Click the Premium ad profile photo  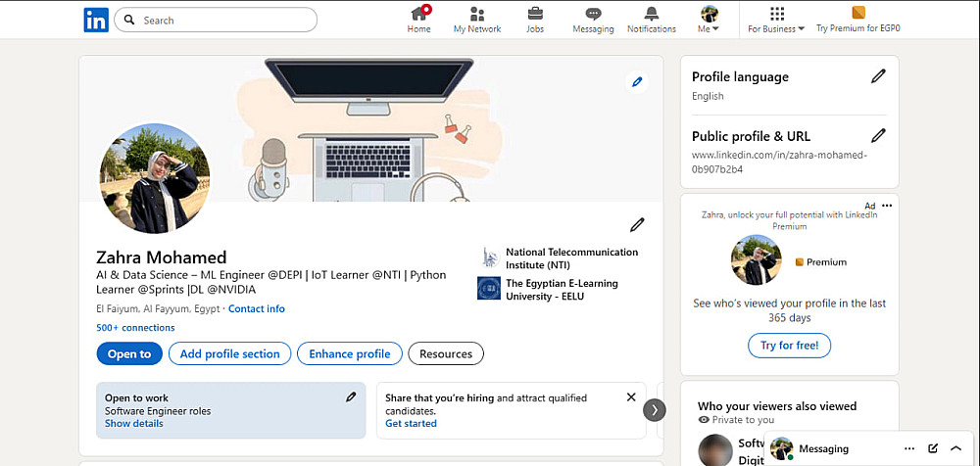(x=757, y=259)
